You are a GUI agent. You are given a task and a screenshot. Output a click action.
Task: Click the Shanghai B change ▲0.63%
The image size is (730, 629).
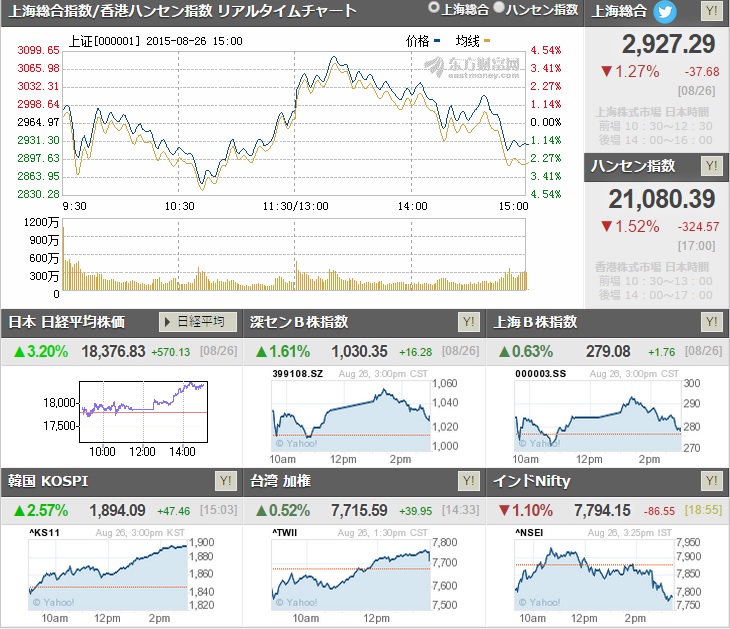tap(526, 352)
